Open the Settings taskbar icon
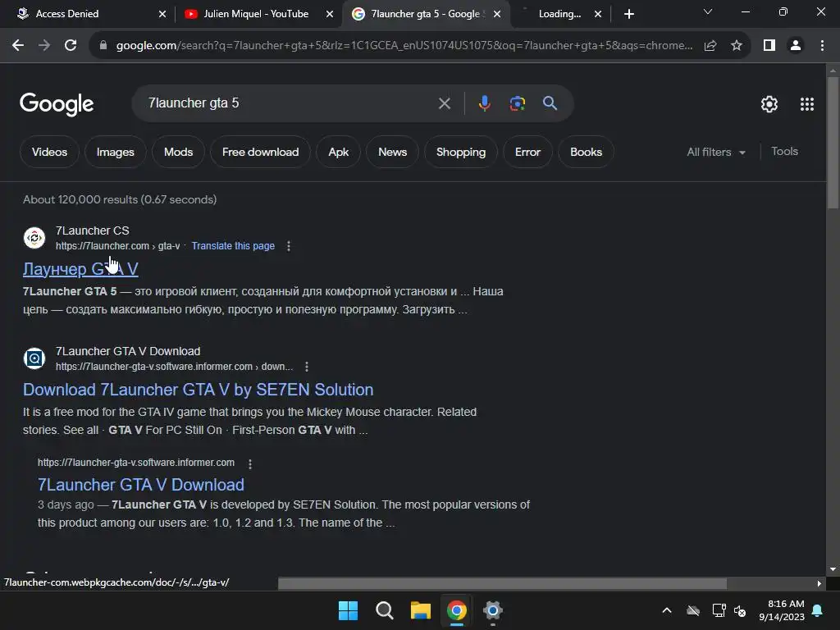Image resolution: width=840 pixels, height=630 pixels. pos(492,610)
